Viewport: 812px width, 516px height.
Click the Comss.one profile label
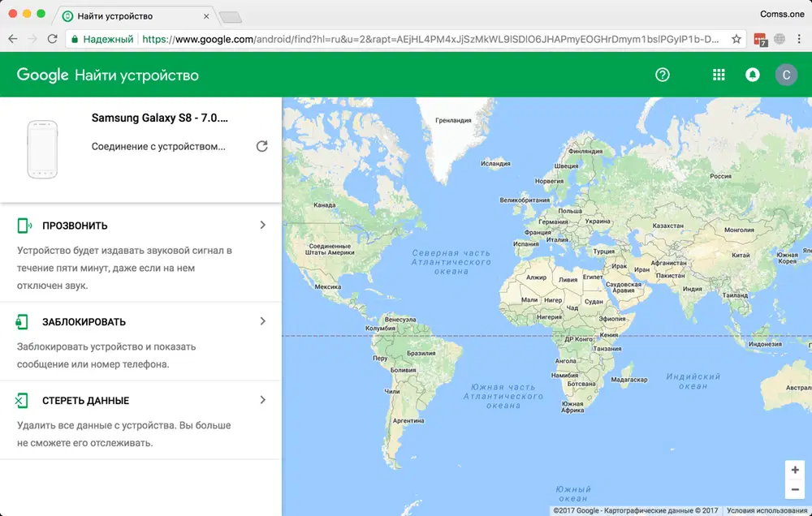[782, 14]
